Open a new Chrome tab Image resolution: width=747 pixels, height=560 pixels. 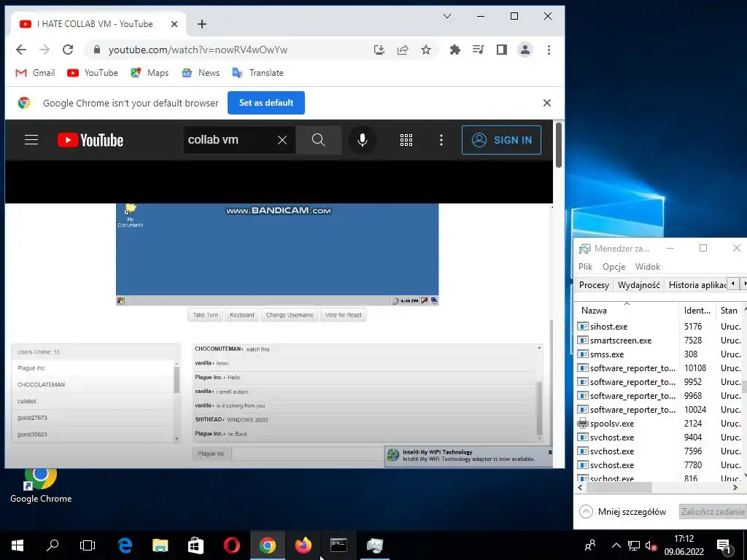click(202, 24)
